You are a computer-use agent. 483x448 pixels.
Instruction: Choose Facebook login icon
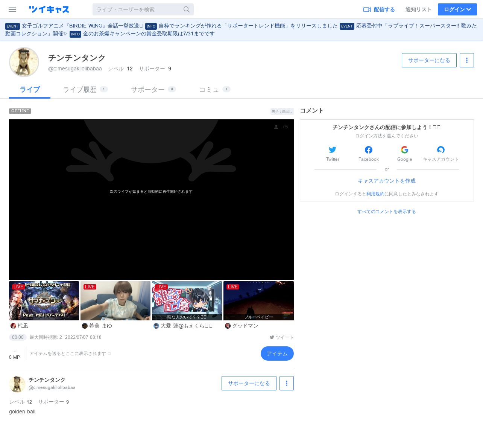[x=369, y=150]
